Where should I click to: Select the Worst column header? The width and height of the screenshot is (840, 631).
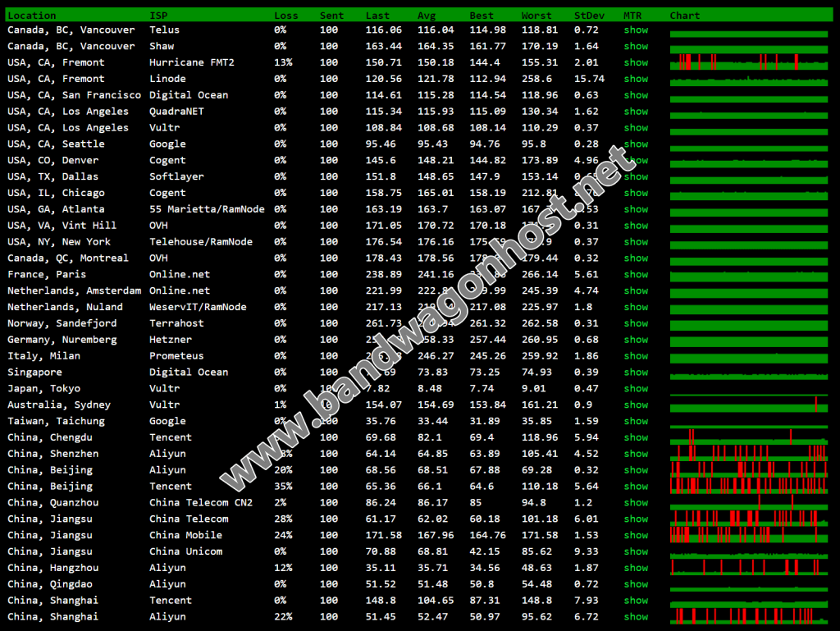536,16
